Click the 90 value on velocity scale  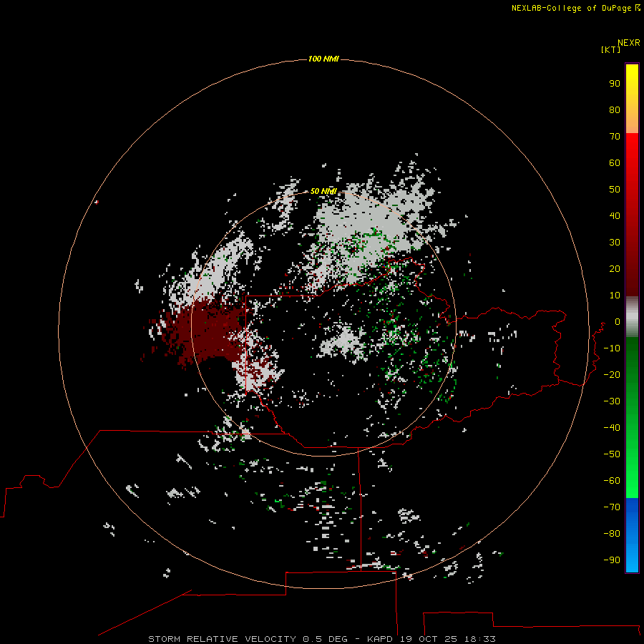(x=615, y=84)
